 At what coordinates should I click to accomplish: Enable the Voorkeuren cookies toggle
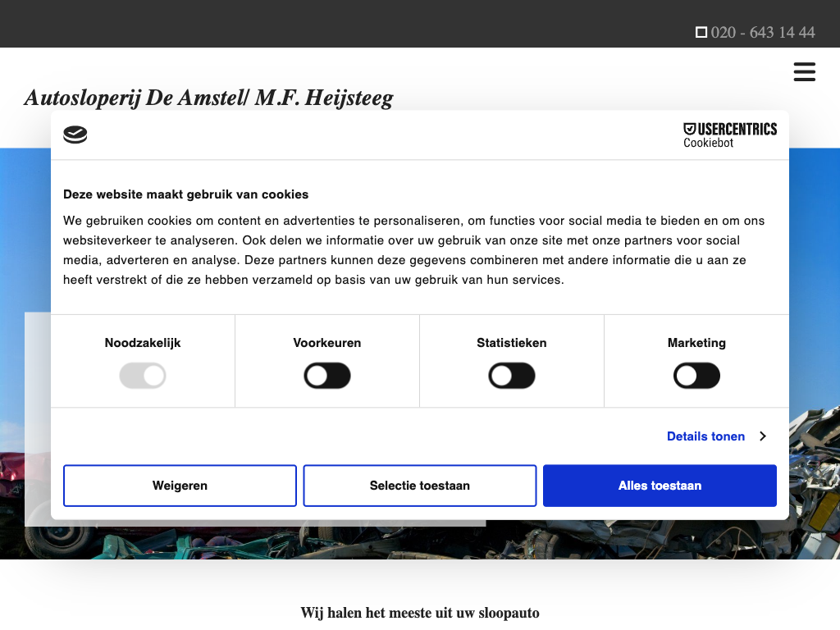[327, 377]
